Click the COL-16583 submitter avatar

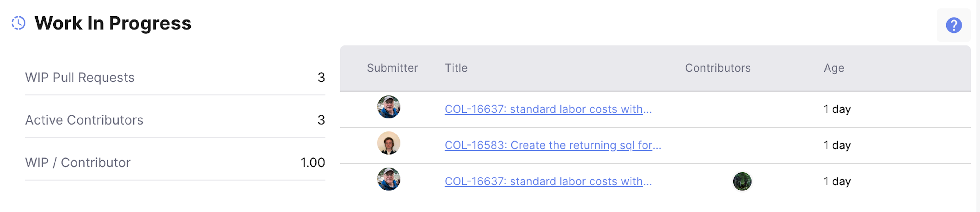click(389, 143)
